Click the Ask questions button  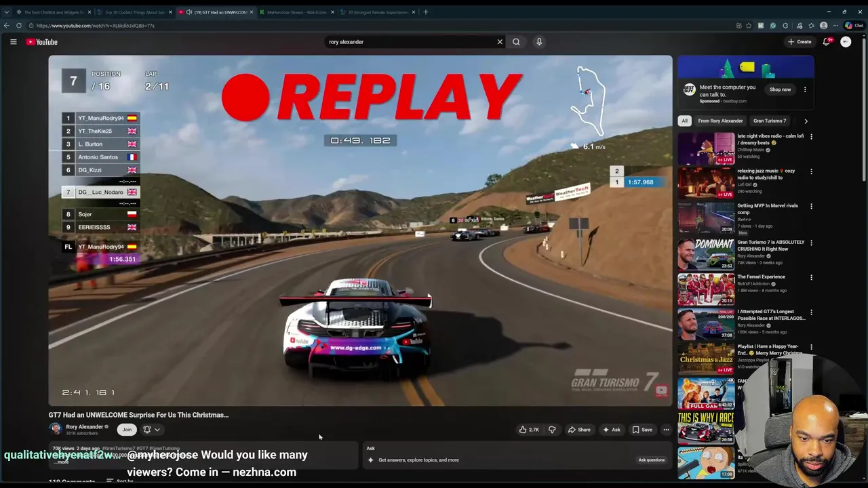tap(651, 460)
